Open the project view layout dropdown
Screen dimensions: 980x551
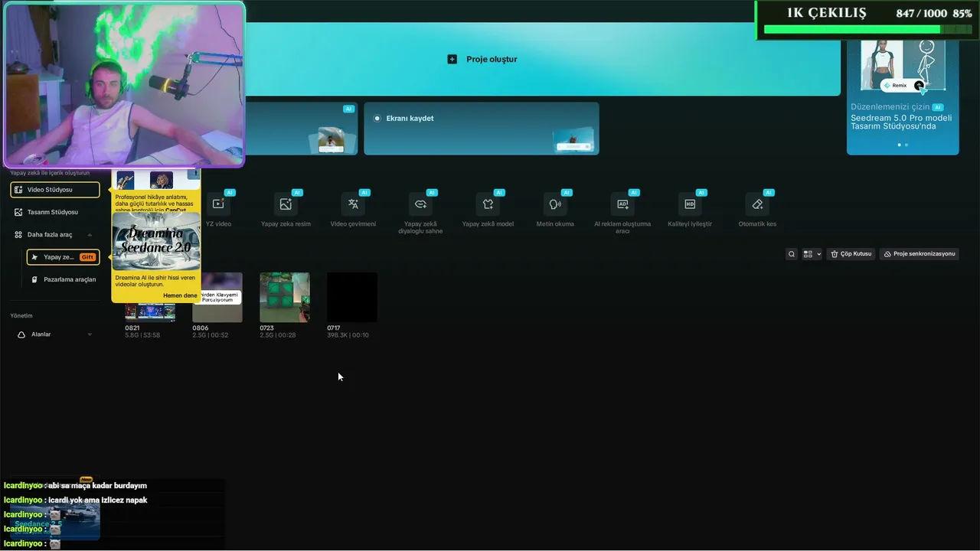pyautogui.click(x=812, y=254)
